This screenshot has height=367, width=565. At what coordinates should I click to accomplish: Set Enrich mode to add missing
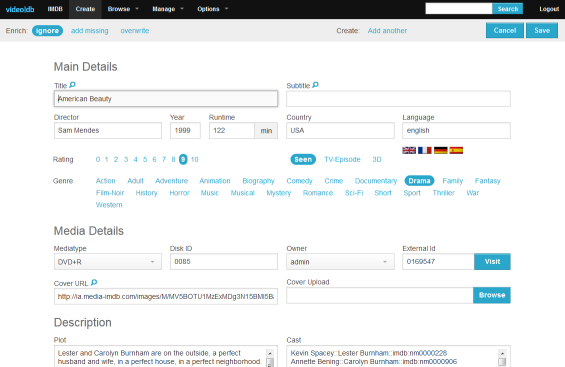[89, 31]
